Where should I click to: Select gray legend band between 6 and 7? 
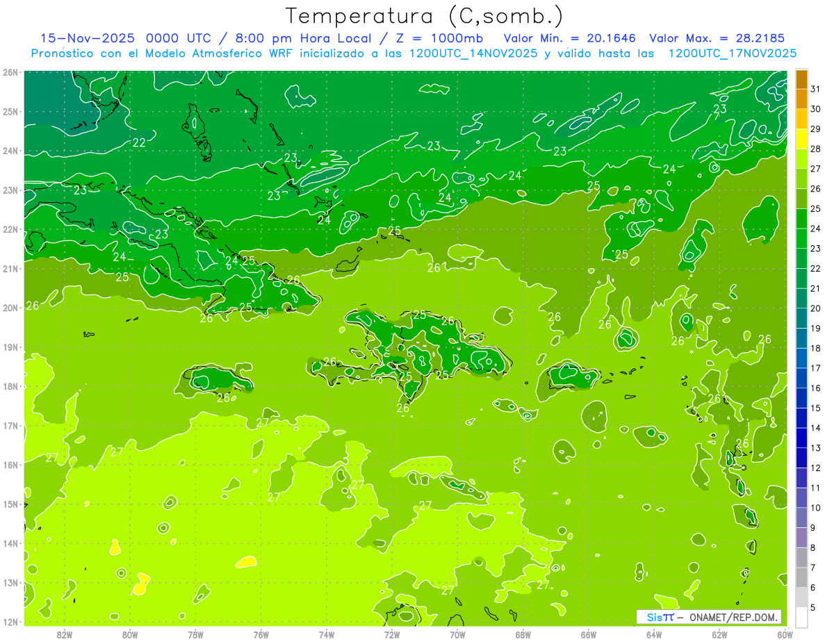(801, 577)
